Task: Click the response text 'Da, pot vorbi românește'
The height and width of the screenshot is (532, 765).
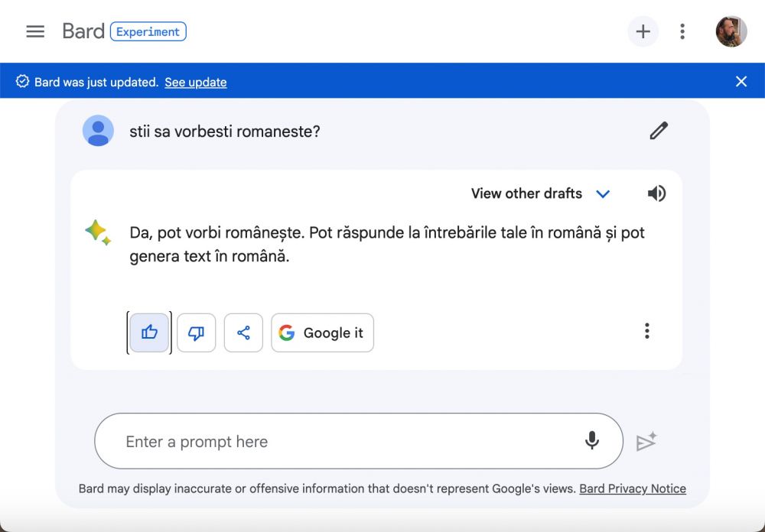Action: [x=217, y=232]
